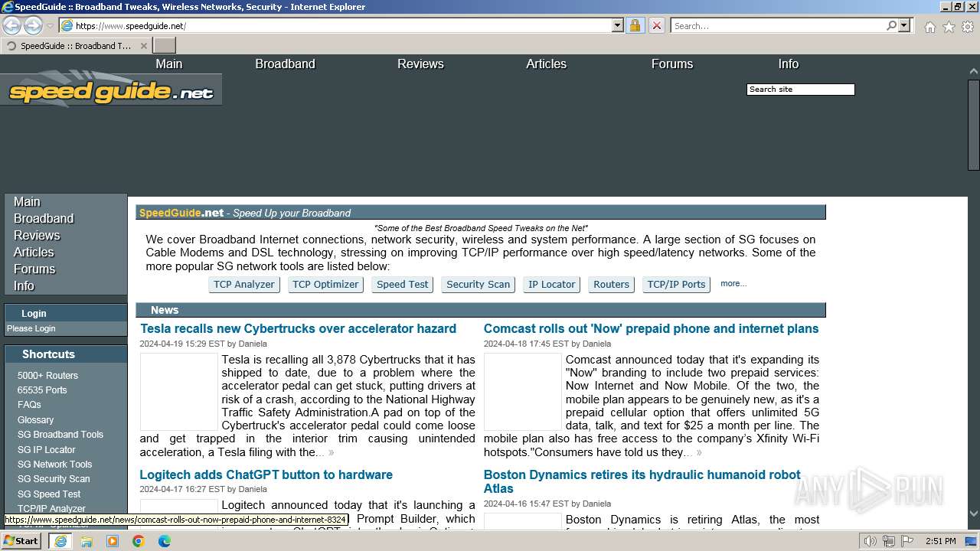Click the Security Scan button
This screenshot has height=551, width=980.
click(478, 285)
